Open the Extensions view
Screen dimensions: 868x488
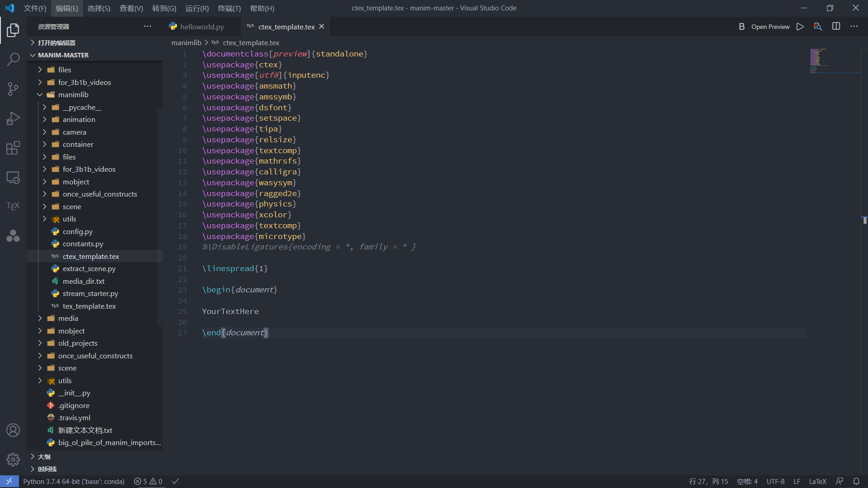tap(13, 148)
